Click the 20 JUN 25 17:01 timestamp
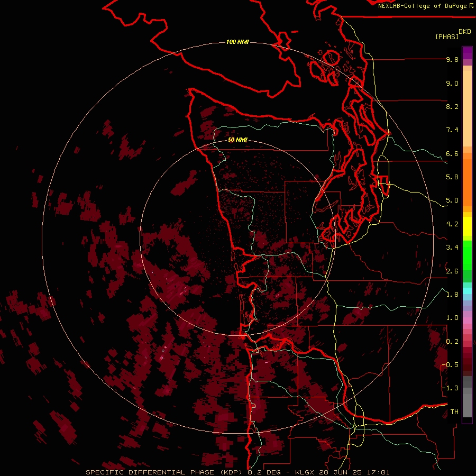The image size is (476, 476). pyautogui.click(x=354, y=472)
